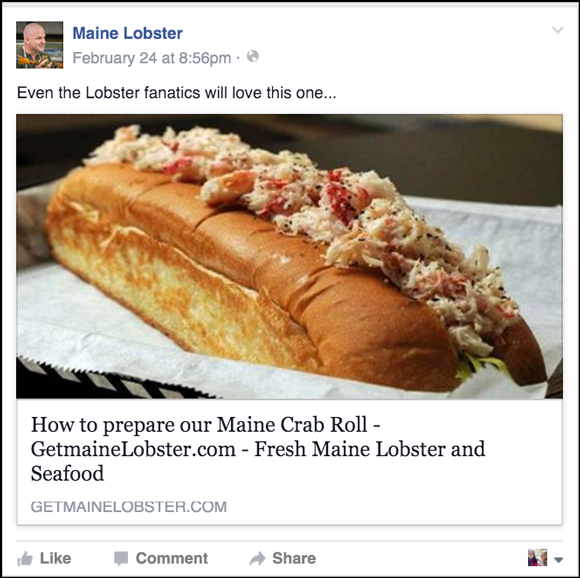
Task: Click the Comment speech bubble icon
Action: point(121,559)
